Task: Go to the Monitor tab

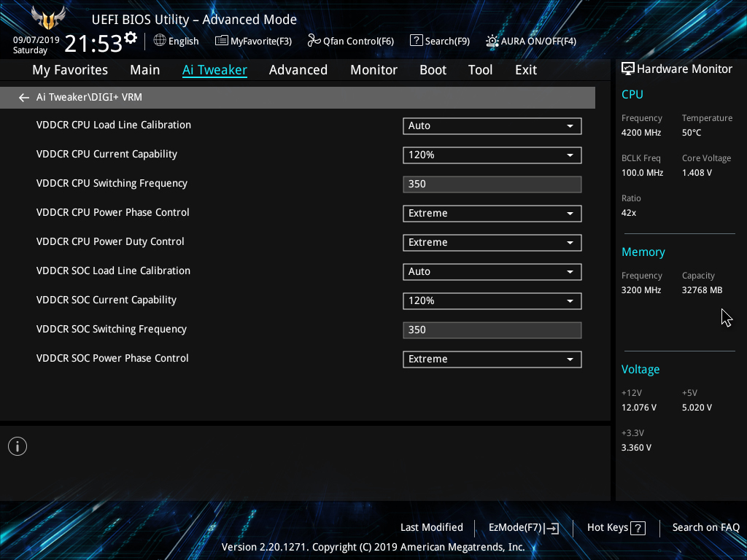Action: 373,70
